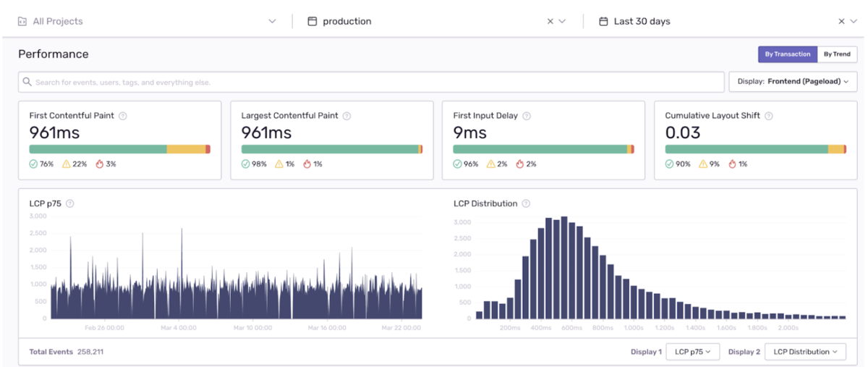Open Display 2 LCP Distribution dropdown

pos(805,352)
